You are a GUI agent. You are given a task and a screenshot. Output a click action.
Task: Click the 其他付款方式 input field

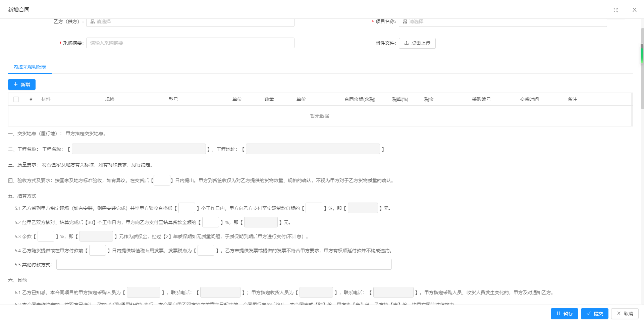[224, 264]
